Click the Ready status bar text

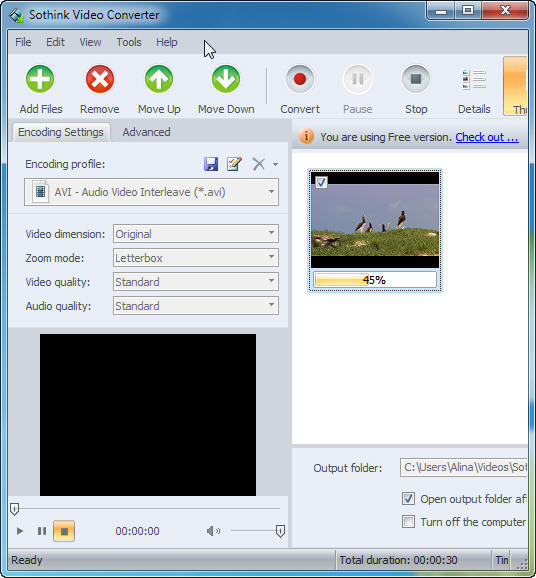[x=27, y=560]
